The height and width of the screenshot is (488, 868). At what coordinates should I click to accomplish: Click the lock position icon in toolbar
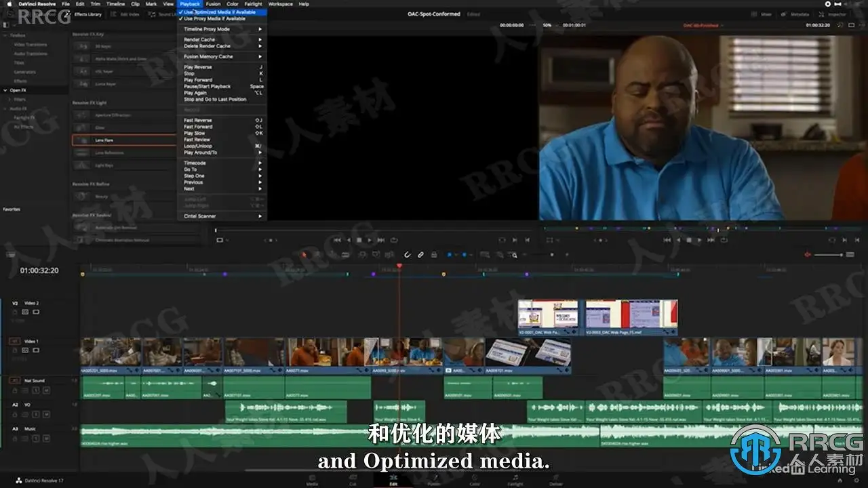[434, 255]
